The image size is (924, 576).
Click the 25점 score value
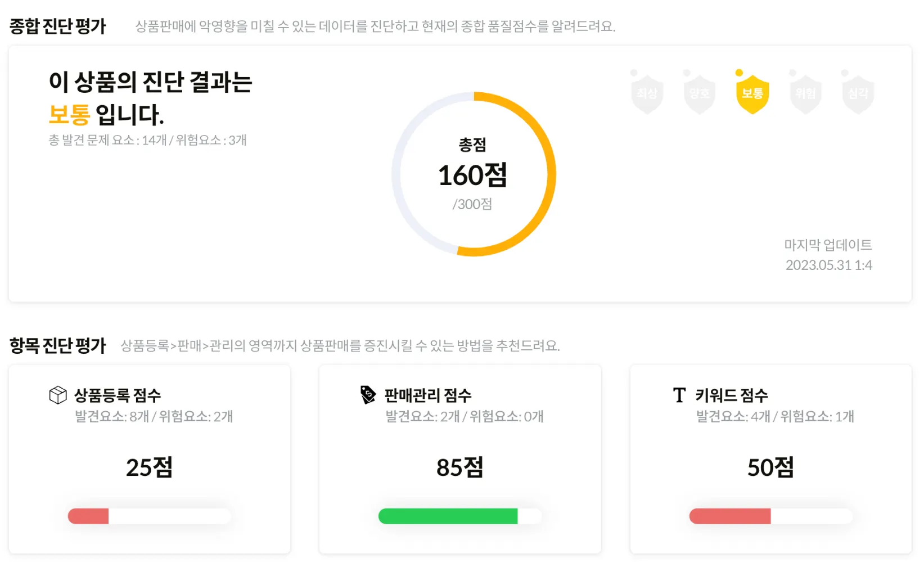(149, 467)
